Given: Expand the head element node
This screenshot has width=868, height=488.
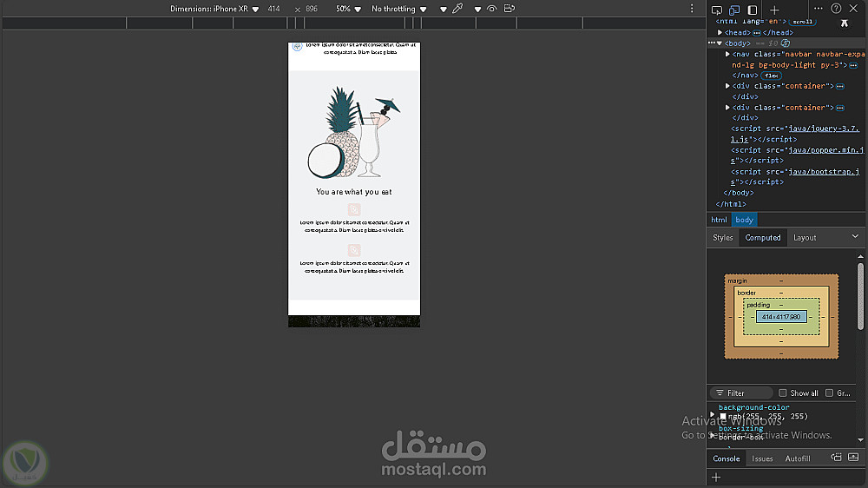Looking at the screenshot, I should 720,33.
